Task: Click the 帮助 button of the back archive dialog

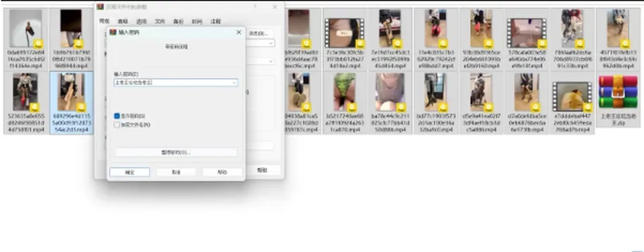Action: (x=262, y=170)
